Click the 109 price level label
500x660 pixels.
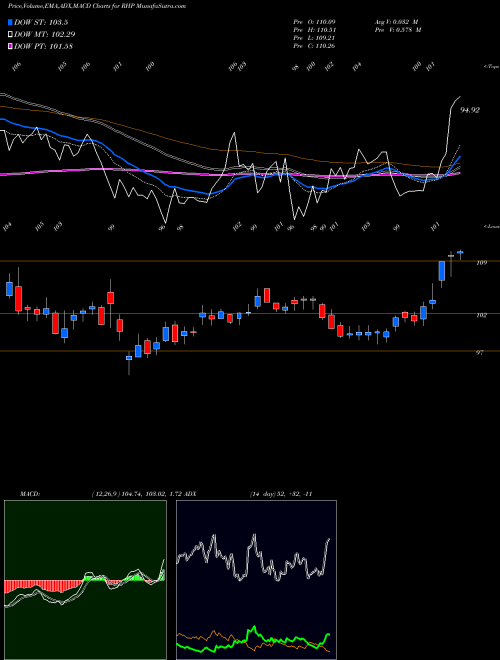tap(481, 263)
